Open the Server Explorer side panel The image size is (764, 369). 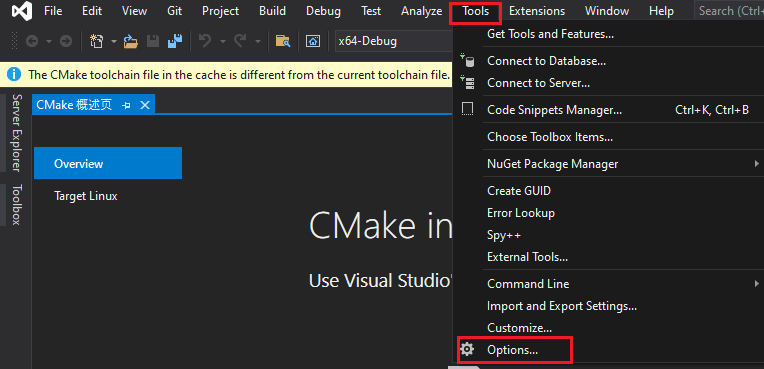click(17, 133)
